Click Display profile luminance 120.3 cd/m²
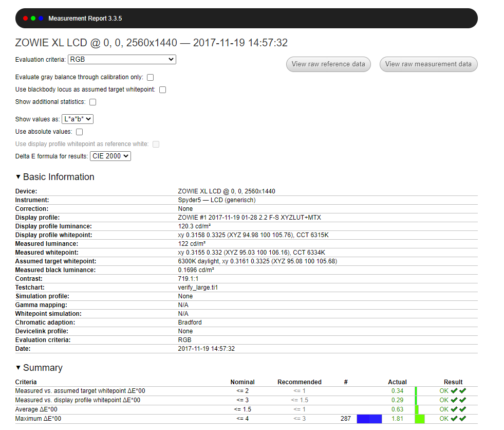Screen dimensions: 504x430 coord(194,226)
